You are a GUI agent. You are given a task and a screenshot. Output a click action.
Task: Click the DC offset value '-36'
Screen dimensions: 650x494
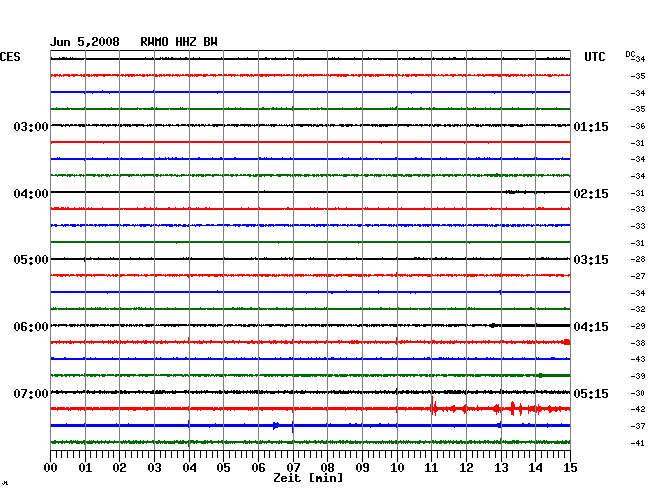pos(638,126)
